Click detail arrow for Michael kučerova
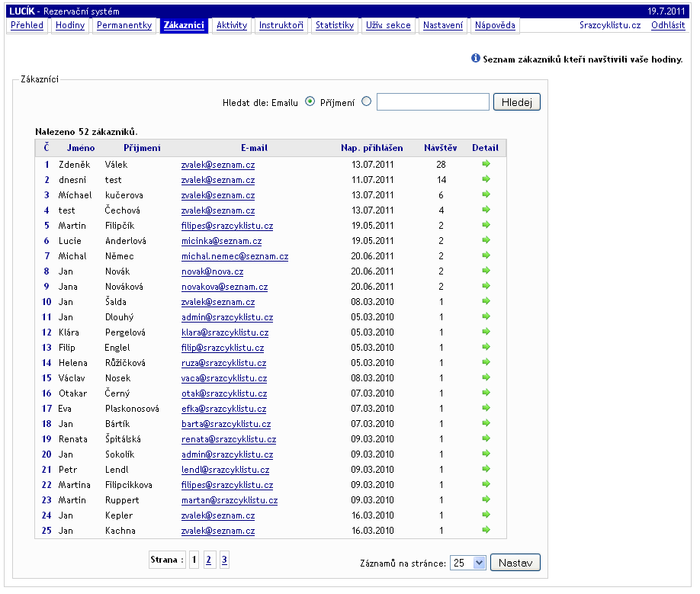The height and width of the screenshot is (594, 700). coord(486,194)
